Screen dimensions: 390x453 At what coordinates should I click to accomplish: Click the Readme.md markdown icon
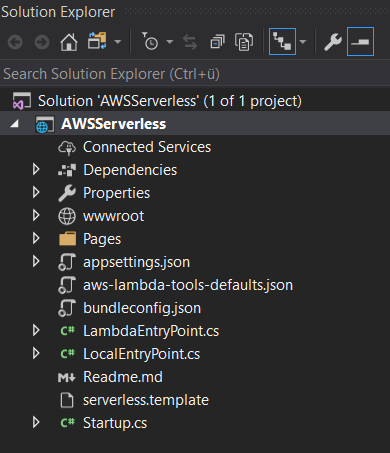67,377
